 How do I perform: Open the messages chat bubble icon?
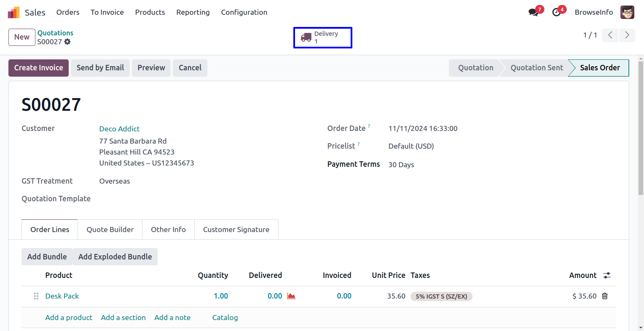pyautogui.click(x=534, y=12)
